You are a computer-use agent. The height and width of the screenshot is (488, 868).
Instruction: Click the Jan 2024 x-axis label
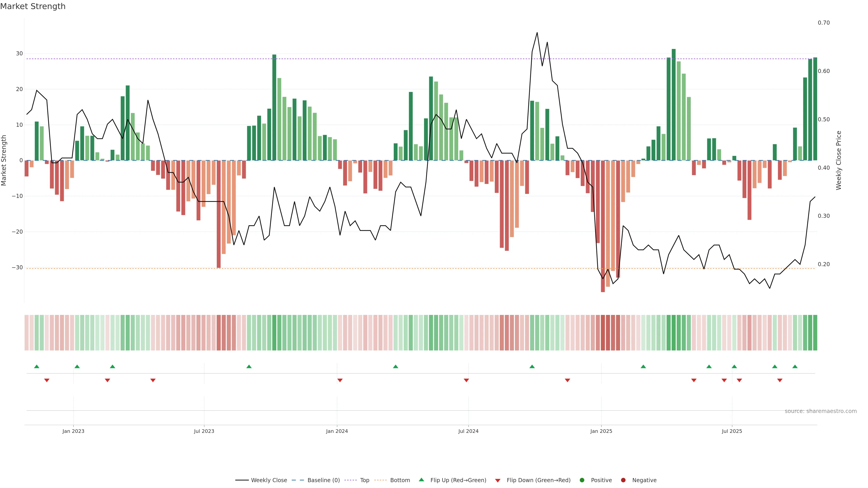tap(337, 431)
